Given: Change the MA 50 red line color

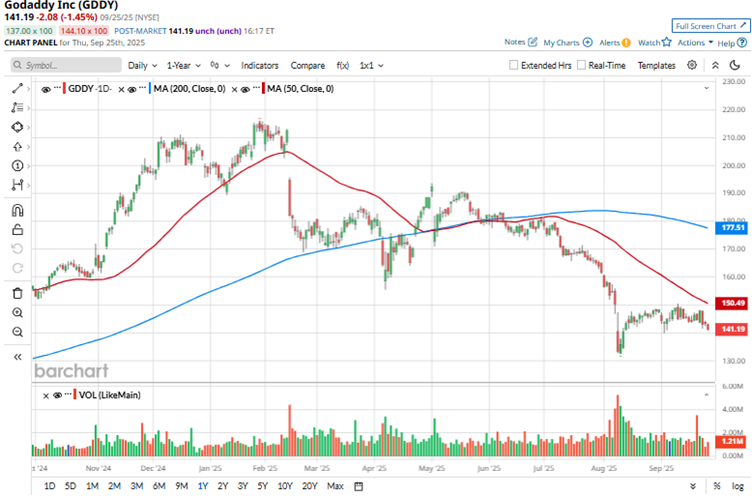Looking at the screenshot, I should tap(263, 89).
